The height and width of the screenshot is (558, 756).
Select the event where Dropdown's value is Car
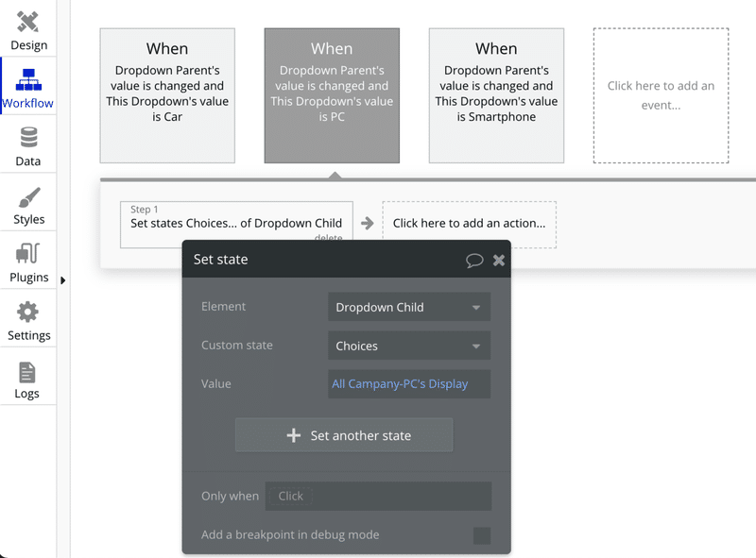(167, 95)
